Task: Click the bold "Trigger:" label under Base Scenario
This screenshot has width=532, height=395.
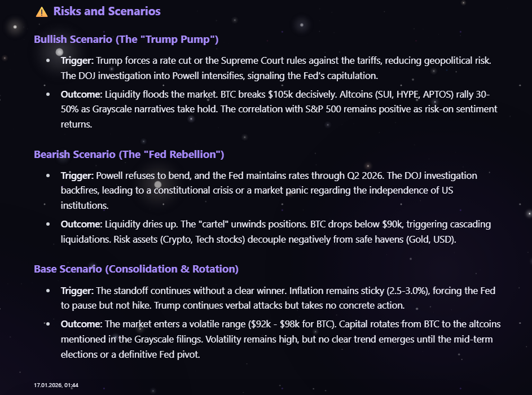Action: click(77, 291)
